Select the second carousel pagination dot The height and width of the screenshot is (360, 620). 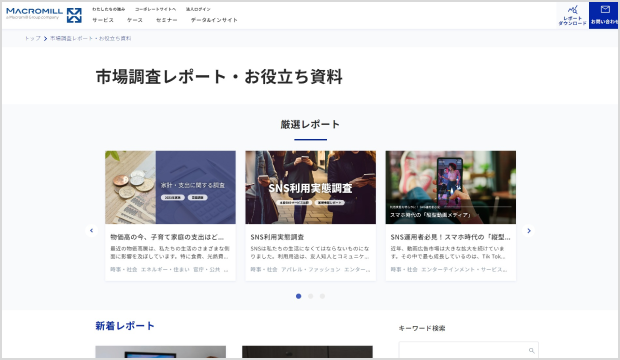pyautogui.click(x=310, y=296)
